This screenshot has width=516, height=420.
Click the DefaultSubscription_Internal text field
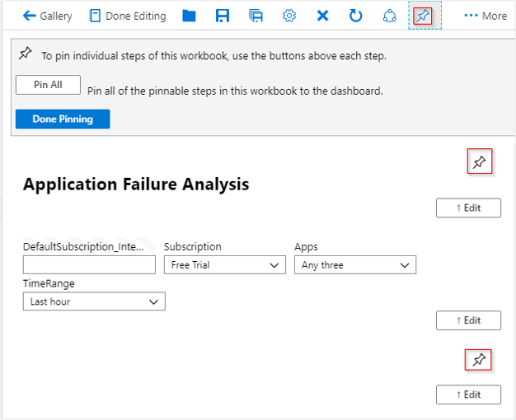point(89,265)
